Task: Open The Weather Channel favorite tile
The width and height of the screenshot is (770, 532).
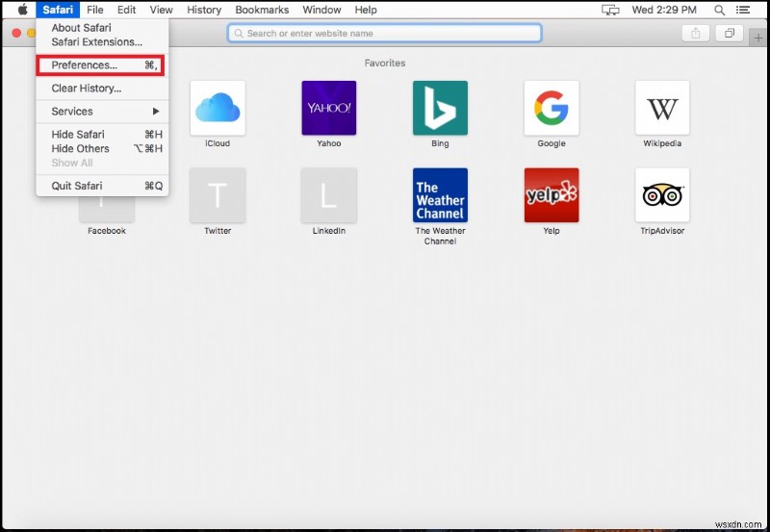Action: click(x=440, y=195)
